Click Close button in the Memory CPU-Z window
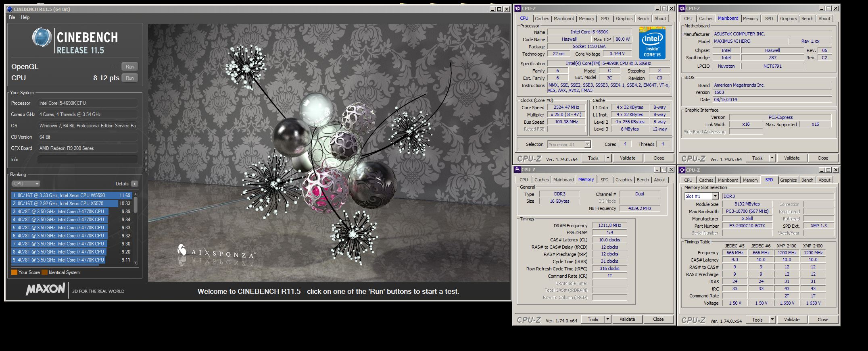This screenshot has width=868, height=351. point(658,320)
